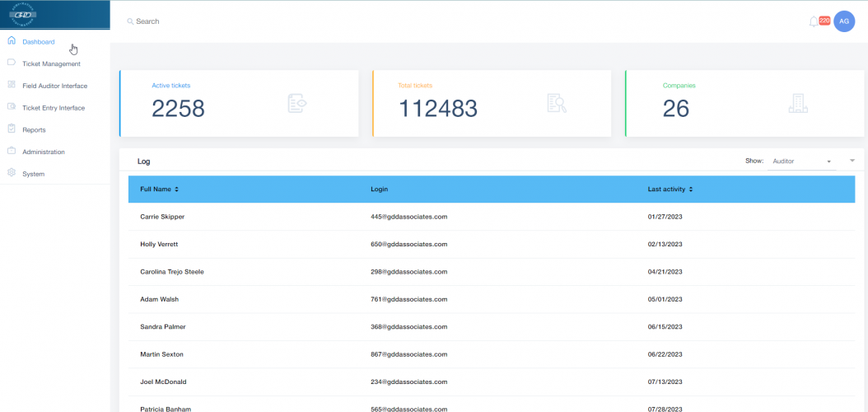Open the Active tickets 2258 card
The width and height of the screenshot is (868, 412).
tap(239, 104)
